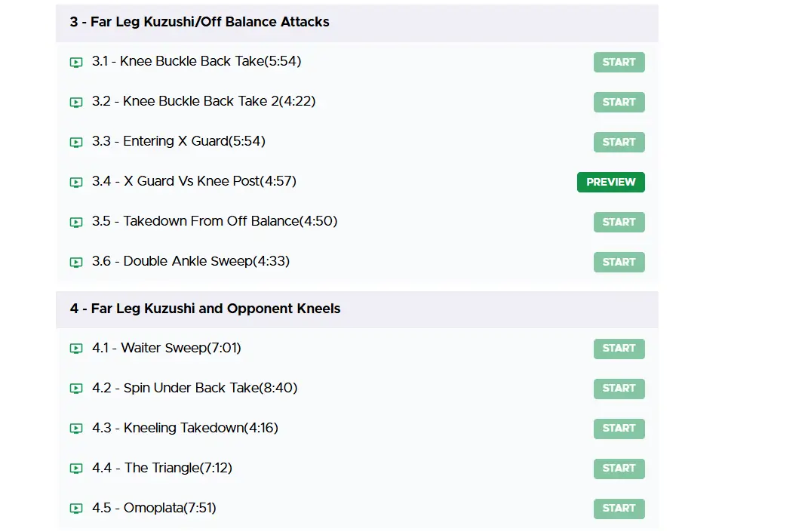The image size is (805, 532).
Task: Click video icon beside Knee Buckle Back Take 3.1
Action: click(76, 62)
